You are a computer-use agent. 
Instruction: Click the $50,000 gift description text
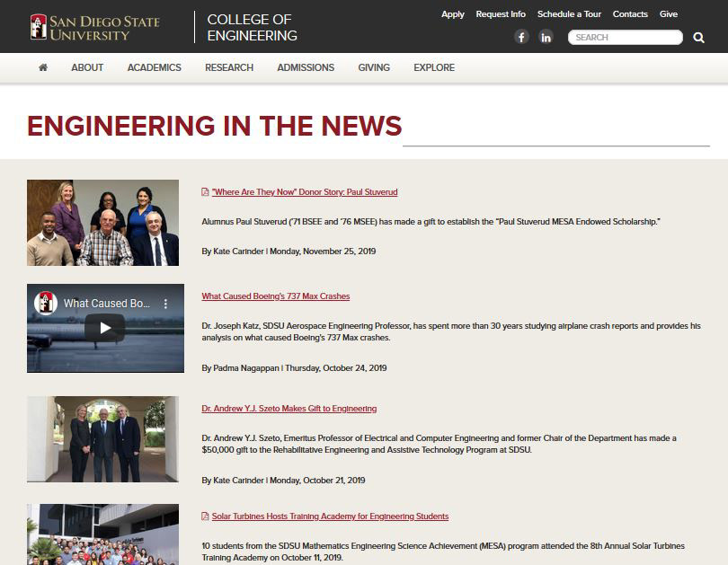(439, 444)
